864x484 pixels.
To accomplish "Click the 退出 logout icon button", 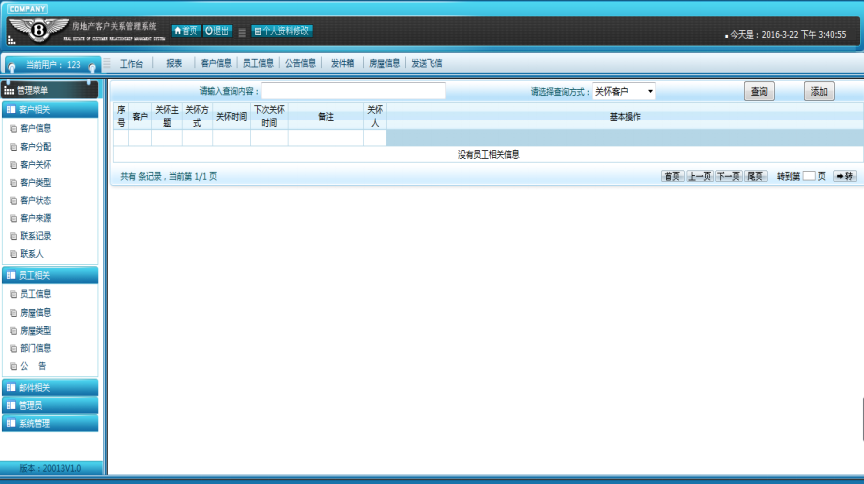I will (x=217, y=31).
